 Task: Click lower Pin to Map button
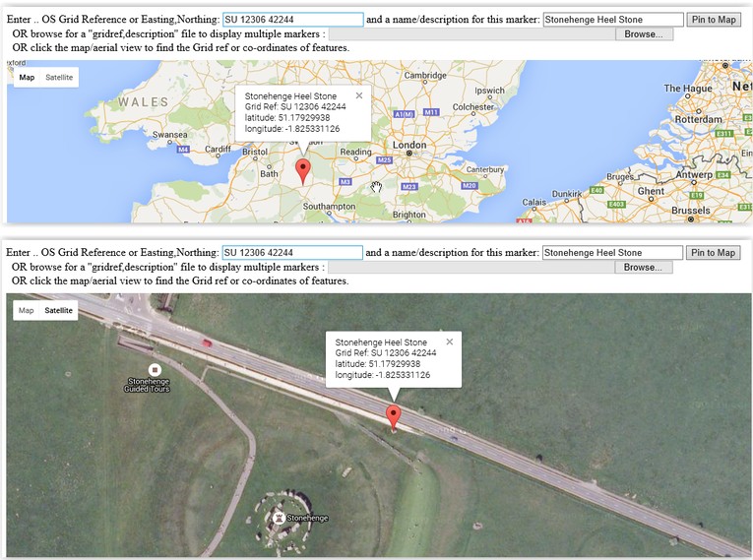(714, 253)
